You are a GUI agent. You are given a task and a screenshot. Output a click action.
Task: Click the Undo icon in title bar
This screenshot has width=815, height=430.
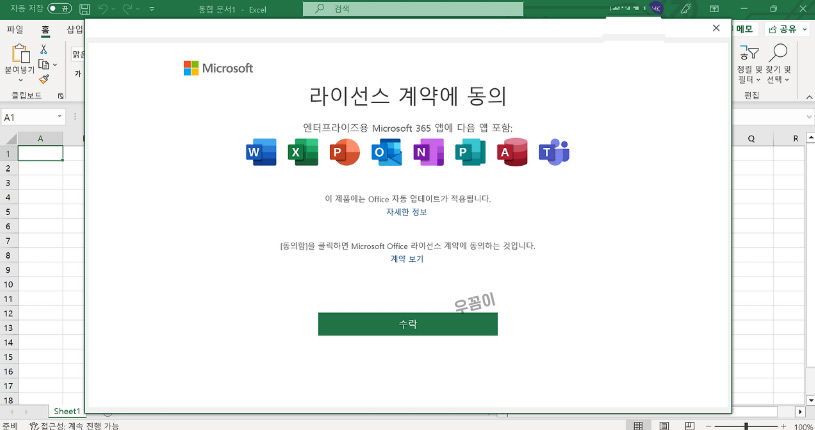pyautogui.click(x=103, y=9)
